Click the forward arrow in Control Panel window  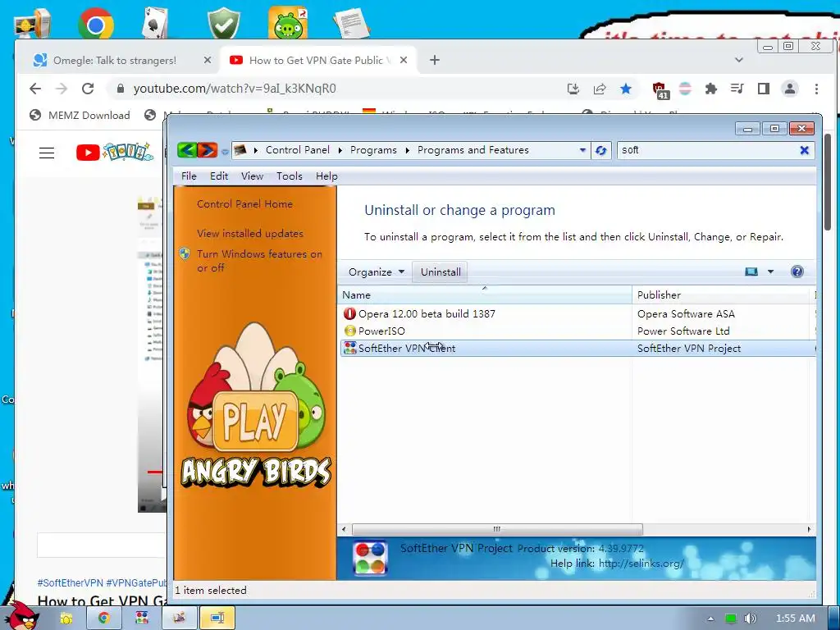[208, 150]
